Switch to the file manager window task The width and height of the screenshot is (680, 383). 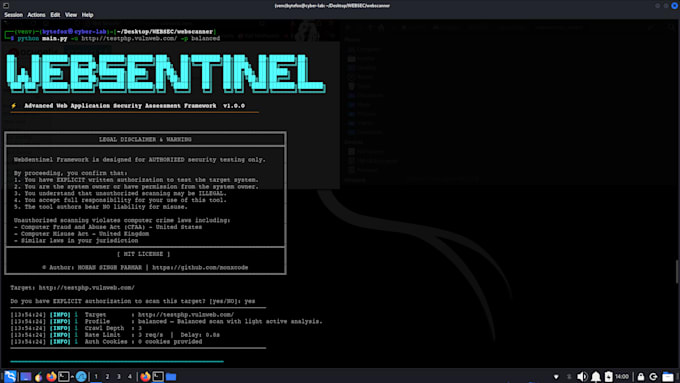pyautogui.click(x=171, y=376)
